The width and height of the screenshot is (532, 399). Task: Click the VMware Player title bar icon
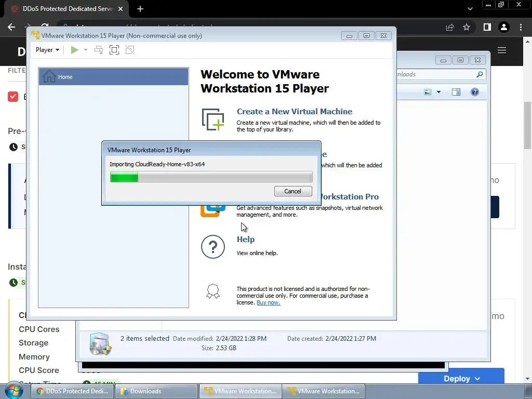pyautogui.click(x=35, y=36)
